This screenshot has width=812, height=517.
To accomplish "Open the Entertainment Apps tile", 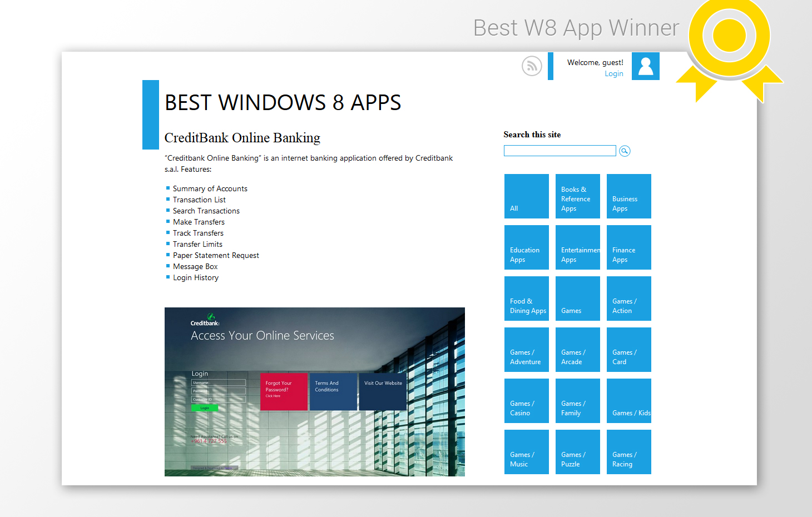I will pos(578,247).
